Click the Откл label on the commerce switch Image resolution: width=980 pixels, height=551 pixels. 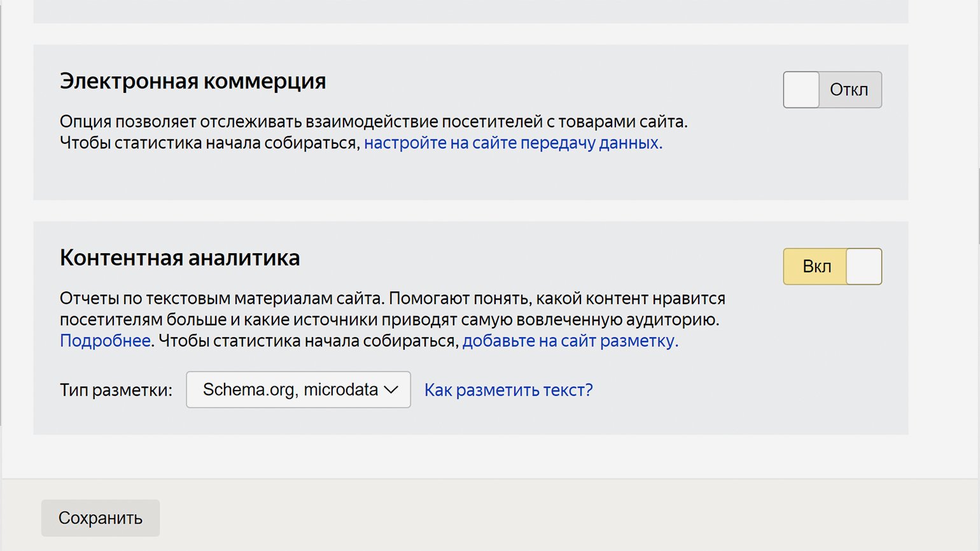849,90
